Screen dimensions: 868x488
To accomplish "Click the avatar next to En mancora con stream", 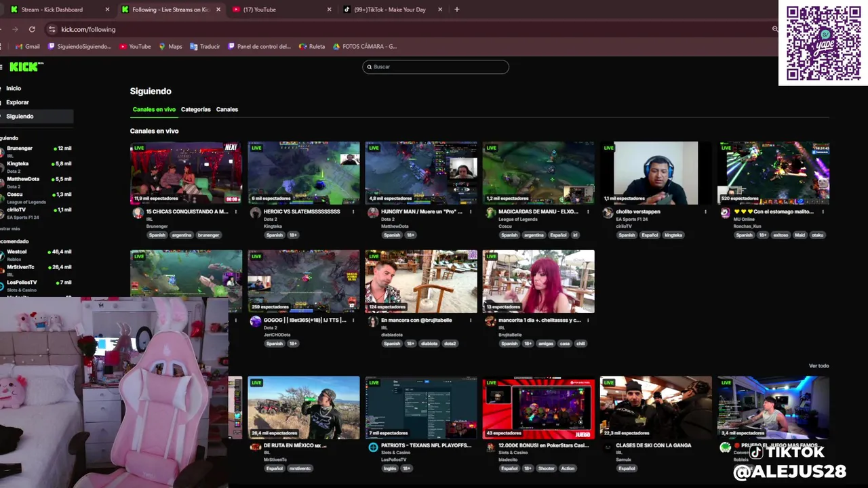I will pos(373,321).
